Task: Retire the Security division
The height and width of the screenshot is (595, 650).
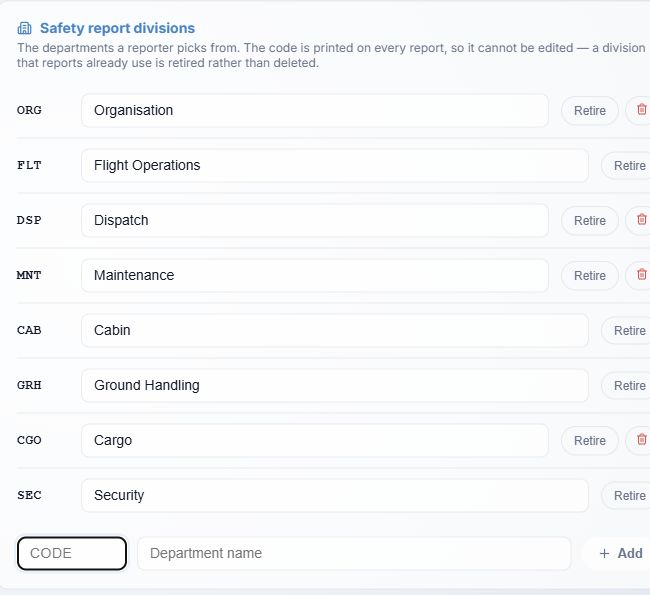Action: (x=629, y=495)
